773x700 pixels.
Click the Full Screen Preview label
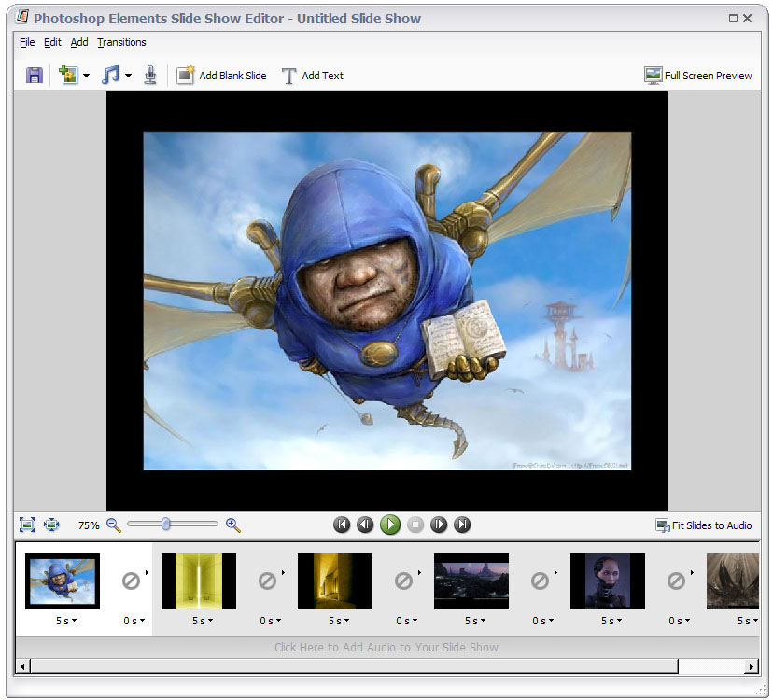(708, 76)
